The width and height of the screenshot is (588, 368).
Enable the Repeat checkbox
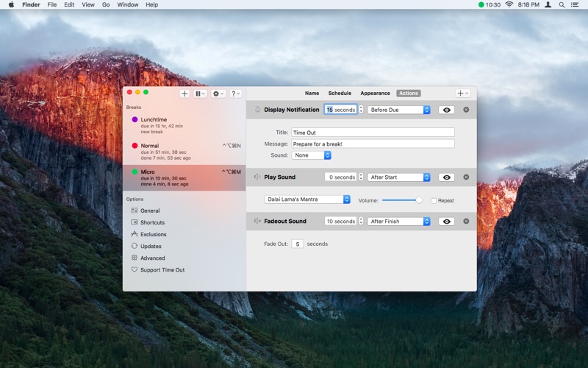[434, 200]
